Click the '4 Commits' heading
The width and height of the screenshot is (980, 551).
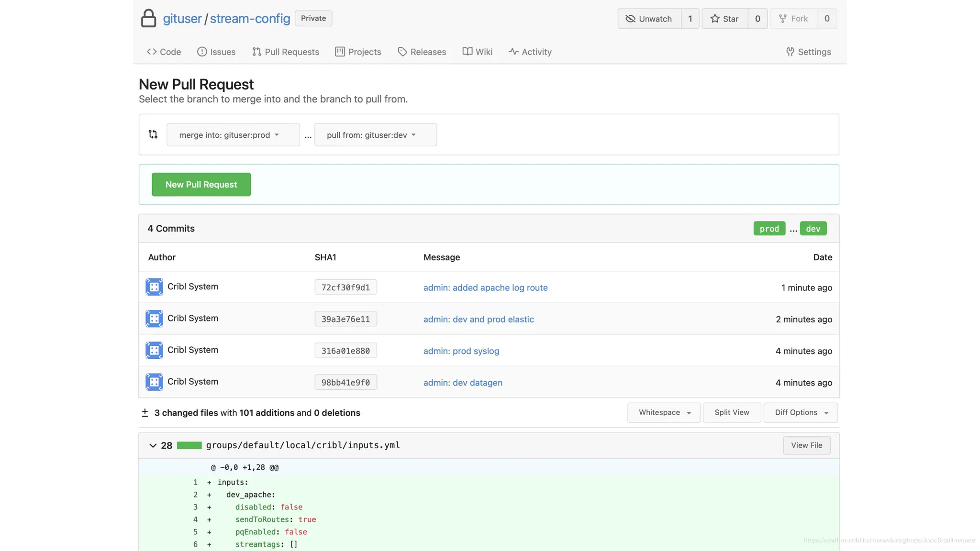point(171,228)
